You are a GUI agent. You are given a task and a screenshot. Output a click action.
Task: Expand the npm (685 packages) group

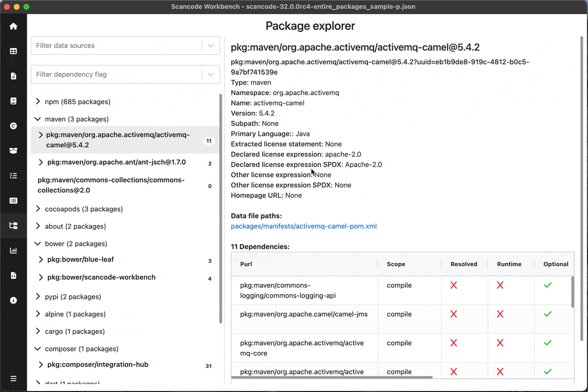coord(38,102)
